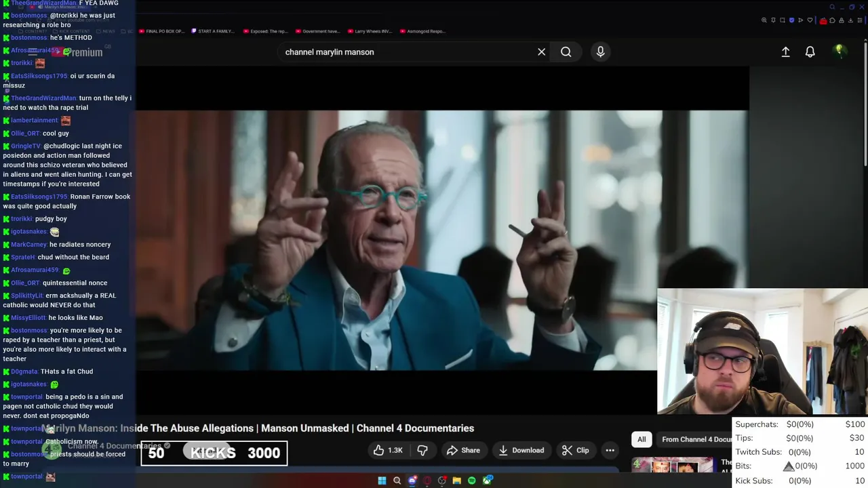Screen dimensions: 868x488
Task: Open the YouTube upload/create icon
Action: tap(785, 52)
